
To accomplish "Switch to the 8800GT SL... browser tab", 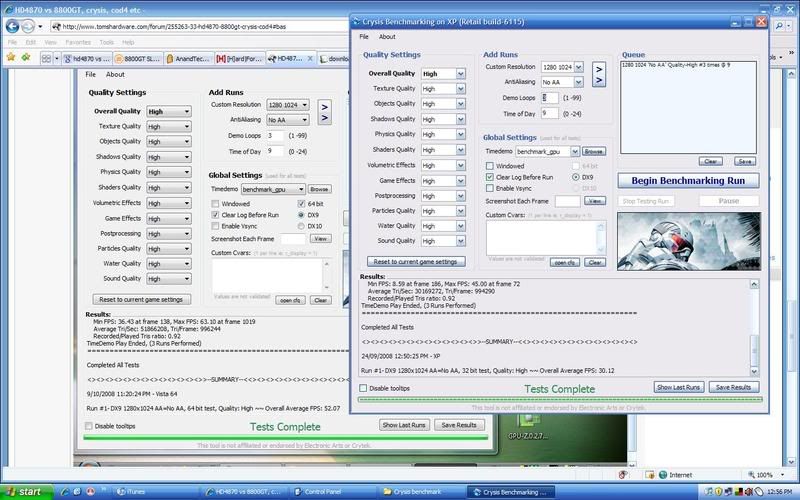I will (138, 59).
